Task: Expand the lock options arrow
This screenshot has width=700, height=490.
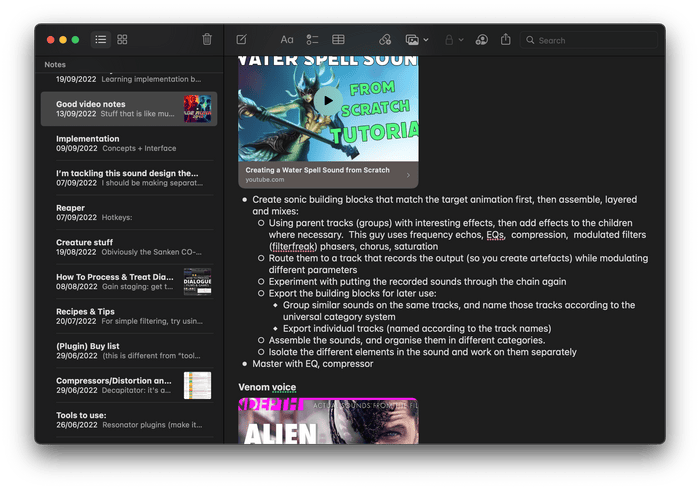Action: tap(461, 40)
